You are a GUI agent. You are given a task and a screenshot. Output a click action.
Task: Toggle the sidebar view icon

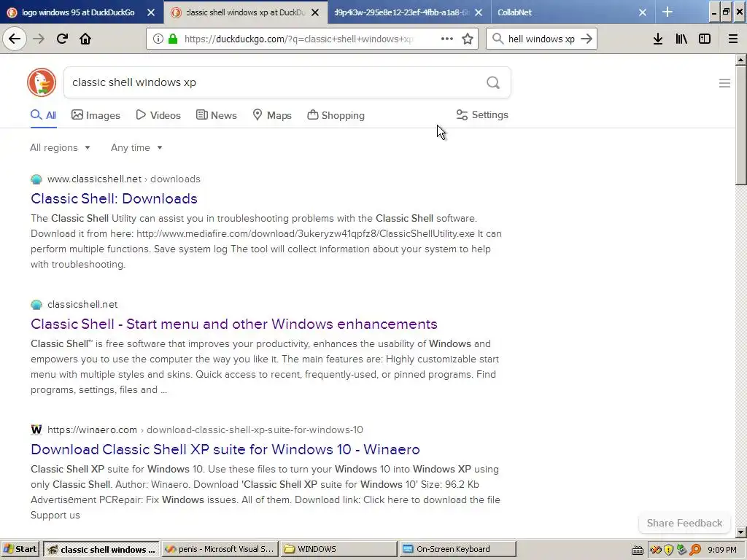pyautogui.click(x=705, y=39)
